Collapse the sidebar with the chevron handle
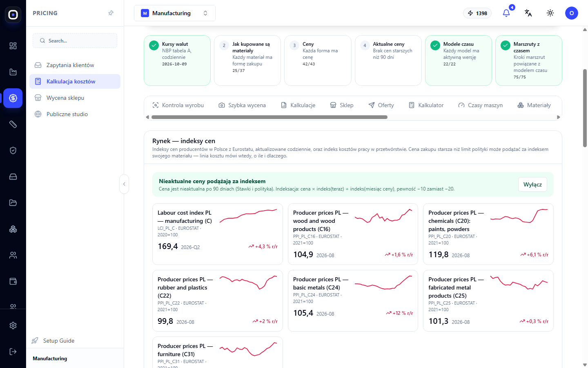This screenshot has width=588, height=368. pos(124,184)
